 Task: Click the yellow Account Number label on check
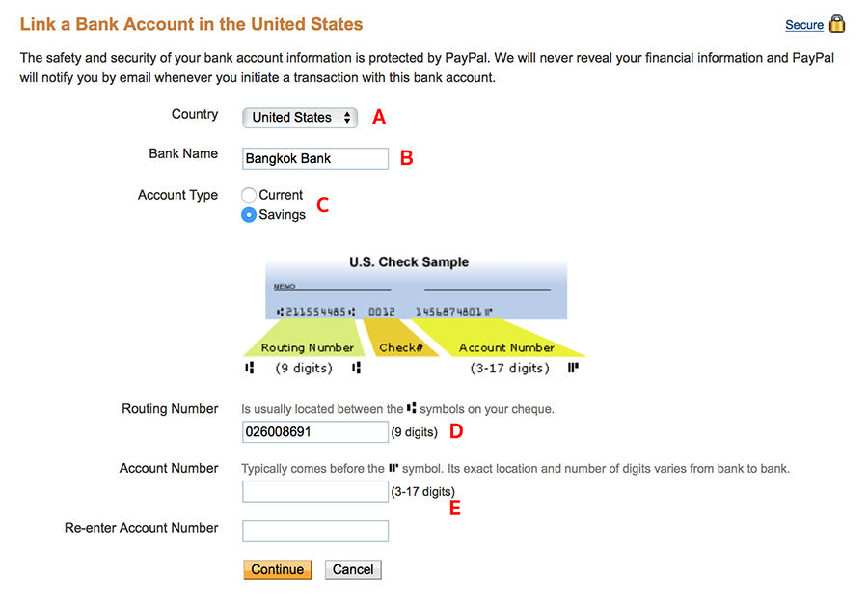[506, 347]
